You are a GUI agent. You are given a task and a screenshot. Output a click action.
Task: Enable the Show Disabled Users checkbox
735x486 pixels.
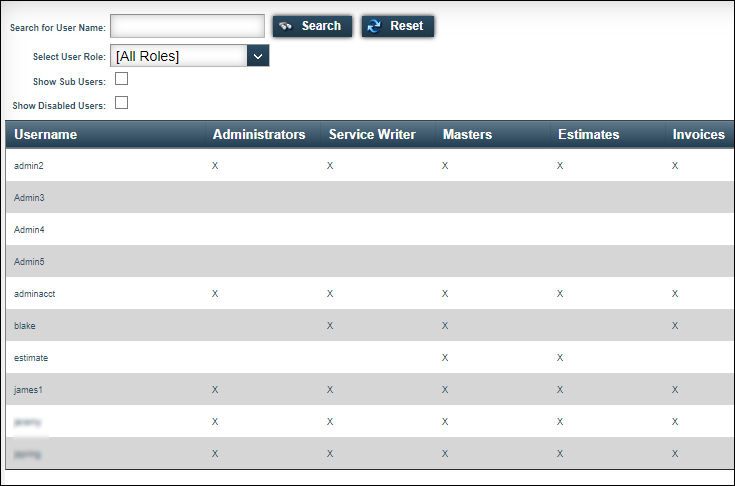coord(121,103)
